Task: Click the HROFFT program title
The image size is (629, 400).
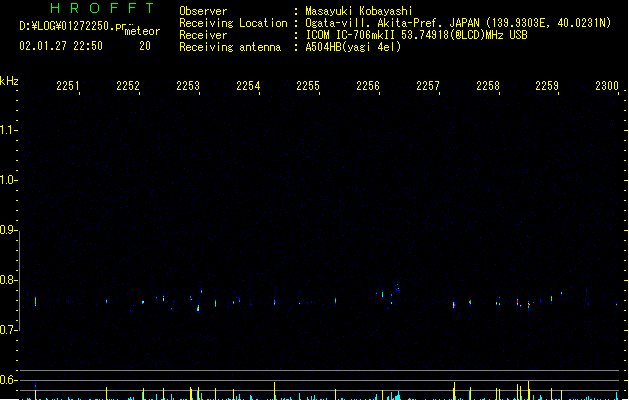Action: pos(102,8)
